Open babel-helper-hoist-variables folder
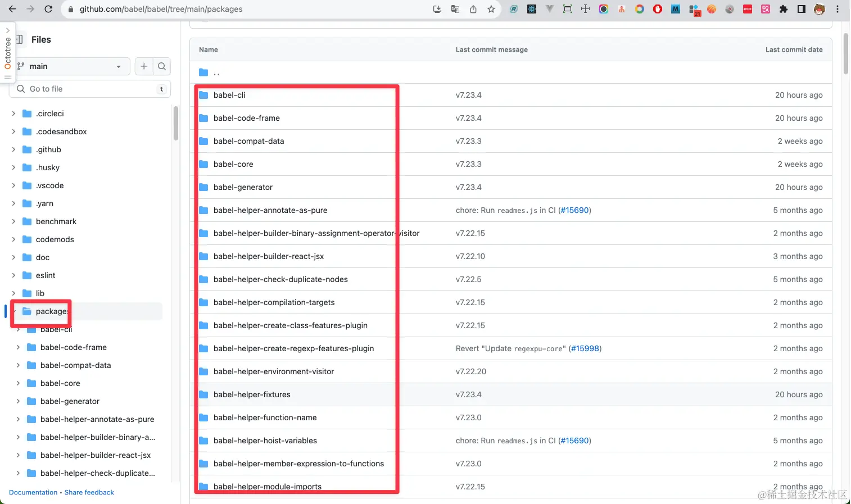 pos(265,441)
